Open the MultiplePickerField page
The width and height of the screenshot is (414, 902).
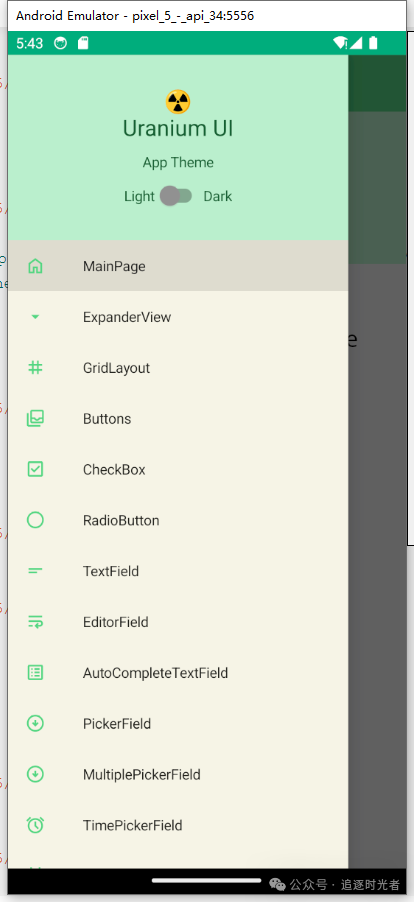[x=178, y=774]
